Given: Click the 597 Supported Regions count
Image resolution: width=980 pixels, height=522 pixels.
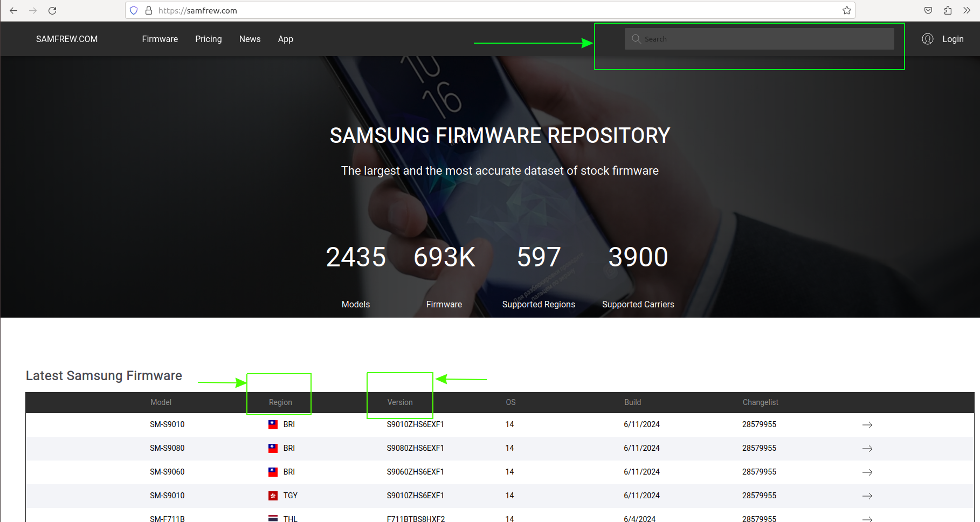Looking at the screenshot, I should (x=539, y=257).
